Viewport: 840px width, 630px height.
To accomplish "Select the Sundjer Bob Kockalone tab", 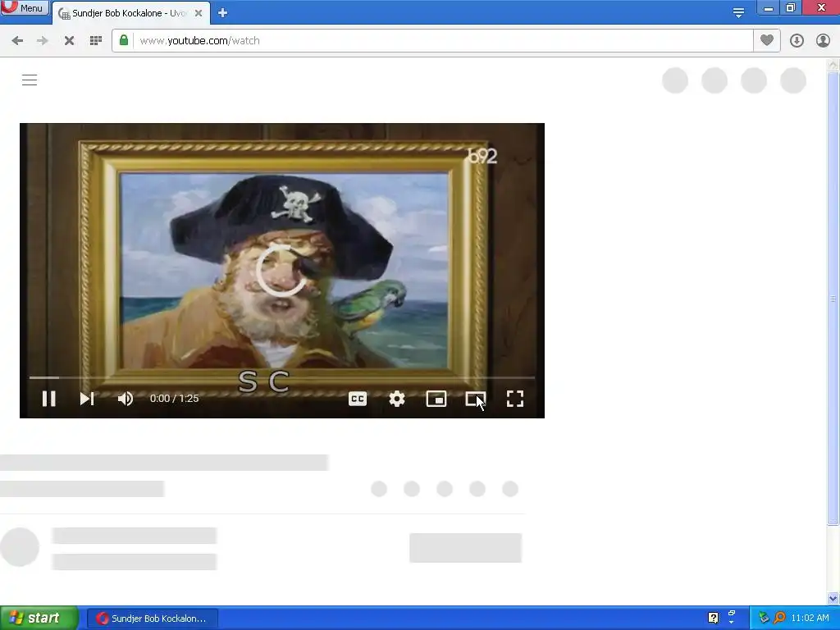I will 129,13.
